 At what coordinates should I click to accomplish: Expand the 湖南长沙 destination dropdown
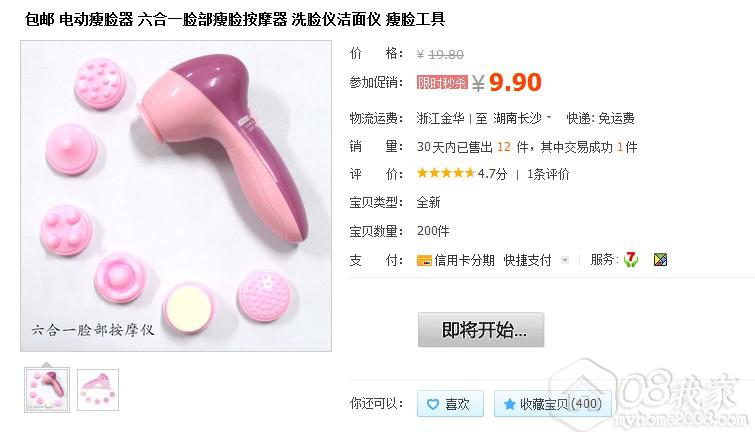549,117
